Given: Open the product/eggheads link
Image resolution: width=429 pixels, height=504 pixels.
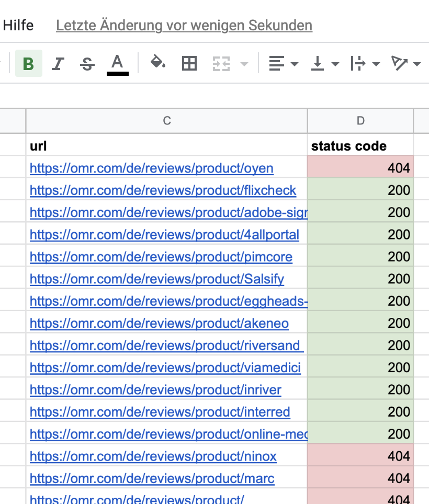Looking at the screenshot, I should [x=169, y=301].
